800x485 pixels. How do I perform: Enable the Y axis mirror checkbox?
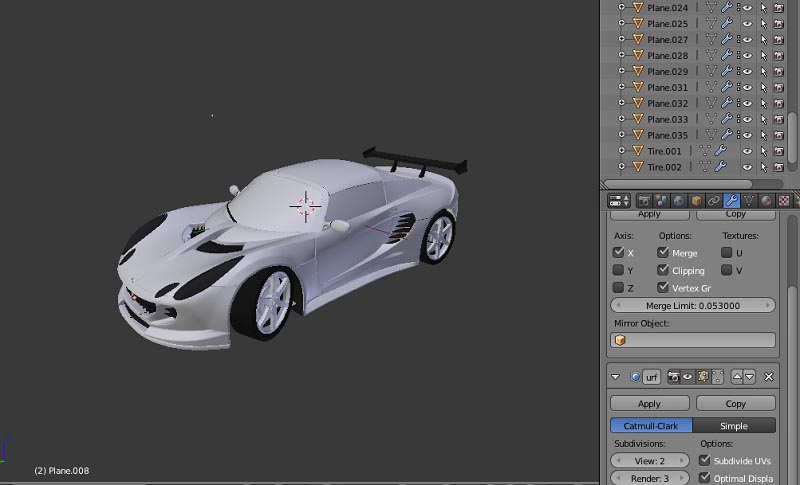click(618, 270)
